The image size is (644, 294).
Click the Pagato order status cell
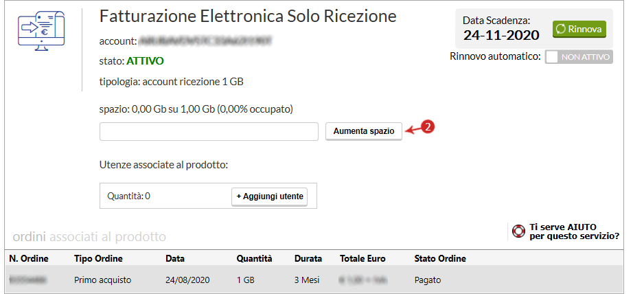pos(428,280)
